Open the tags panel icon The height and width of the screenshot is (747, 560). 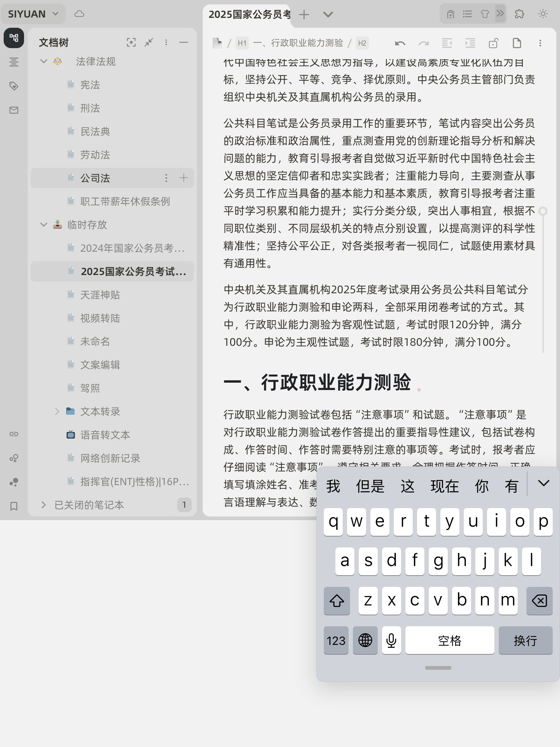click(14, 86)
